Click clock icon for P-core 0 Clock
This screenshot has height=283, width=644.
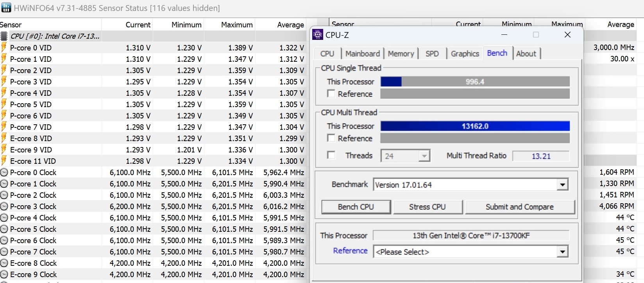click(4, 172)
